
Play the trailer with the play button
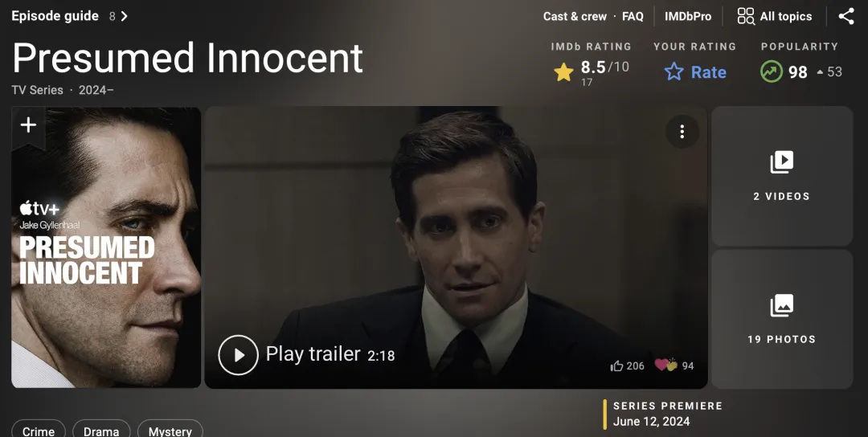(238, 354)
